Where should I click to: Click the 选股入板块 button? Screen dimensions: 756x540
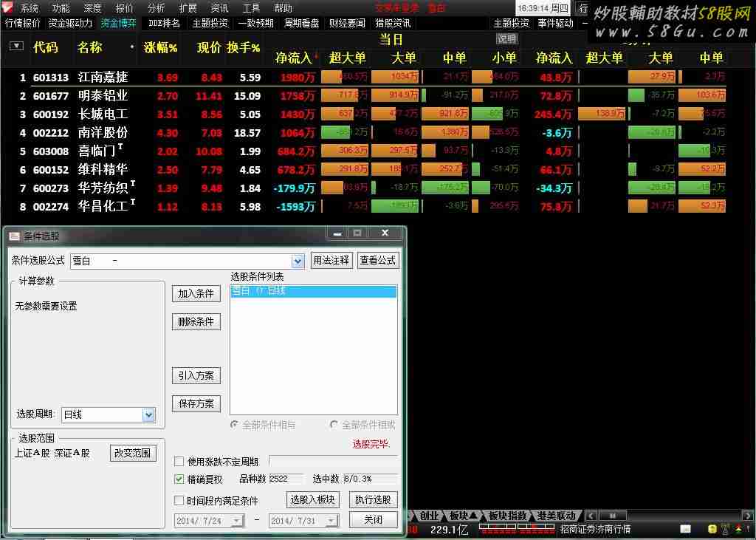(x=313, y=499)
